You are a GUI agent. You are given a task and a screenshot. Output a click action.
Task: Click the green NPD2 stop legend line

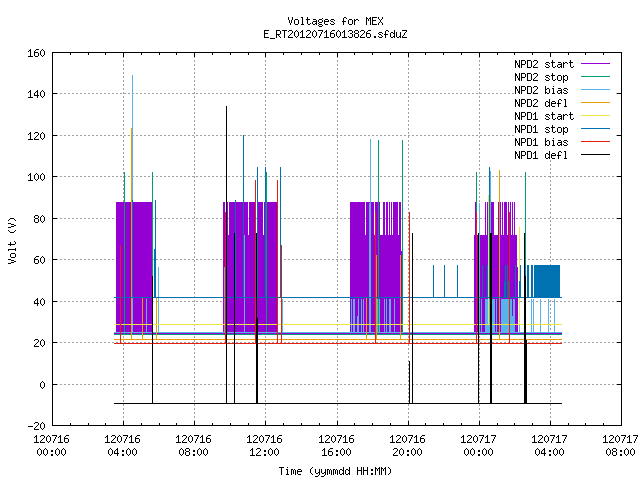point(596,76)
